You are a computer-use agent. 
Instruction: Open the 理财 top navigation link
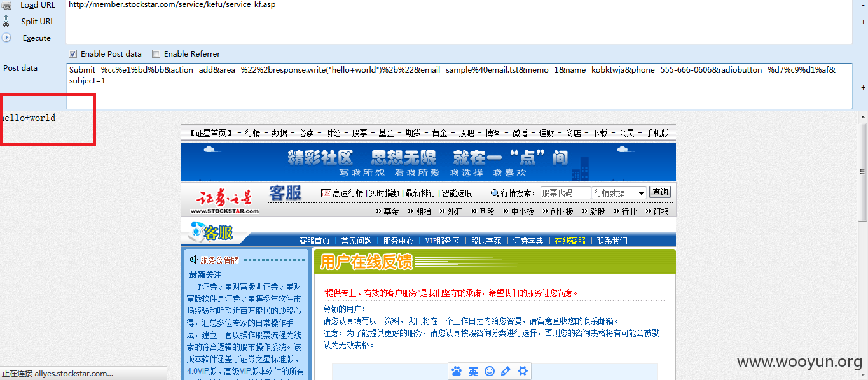pos(546,133)
